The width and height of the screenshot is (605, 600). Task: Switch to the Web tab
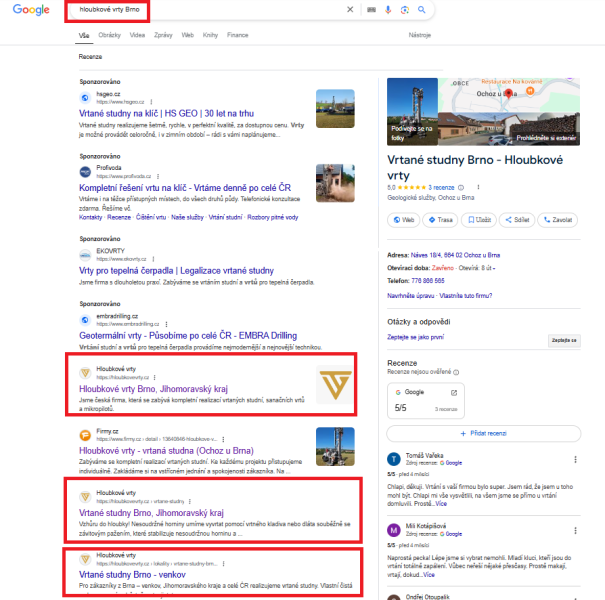pyautogui.click(x=188, y=35)
